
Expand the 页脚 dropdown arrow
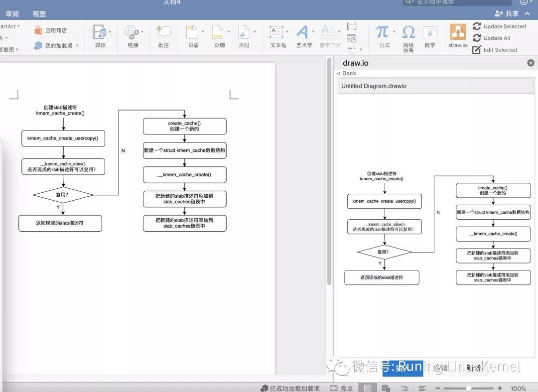[x=229, y=31]
